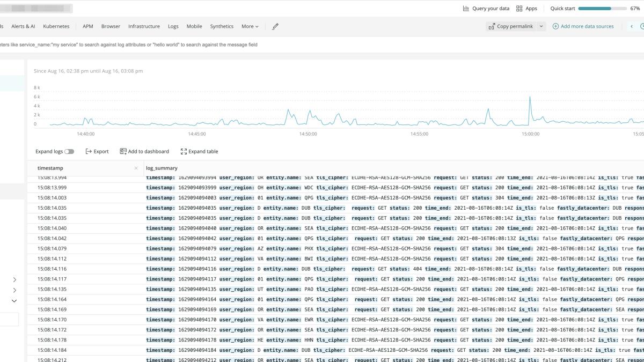This screenshot has width=644, height=362.
Task: Select log row at 15:08:14.178
Action: [335, 341]
